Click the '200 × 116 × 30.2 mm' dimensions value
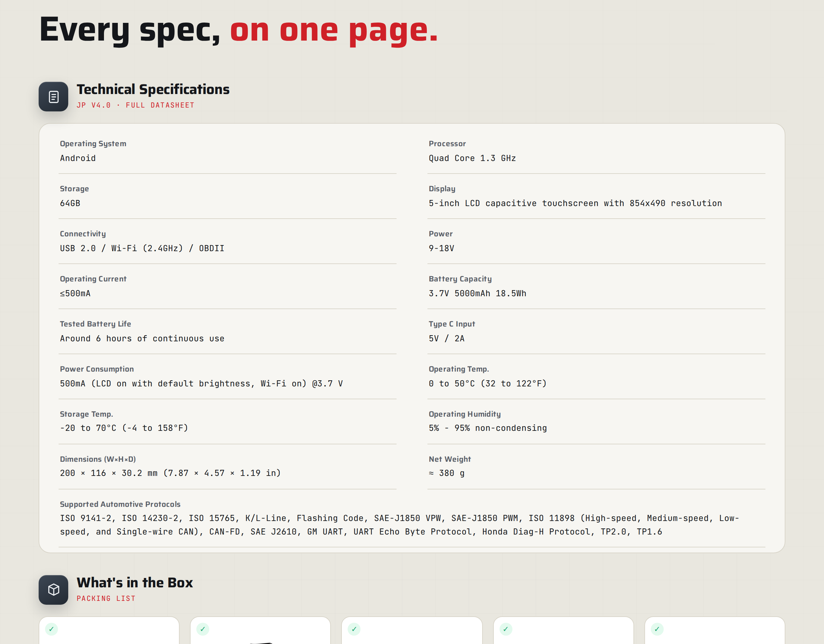 pyautogui.click(x=170, y=473)
